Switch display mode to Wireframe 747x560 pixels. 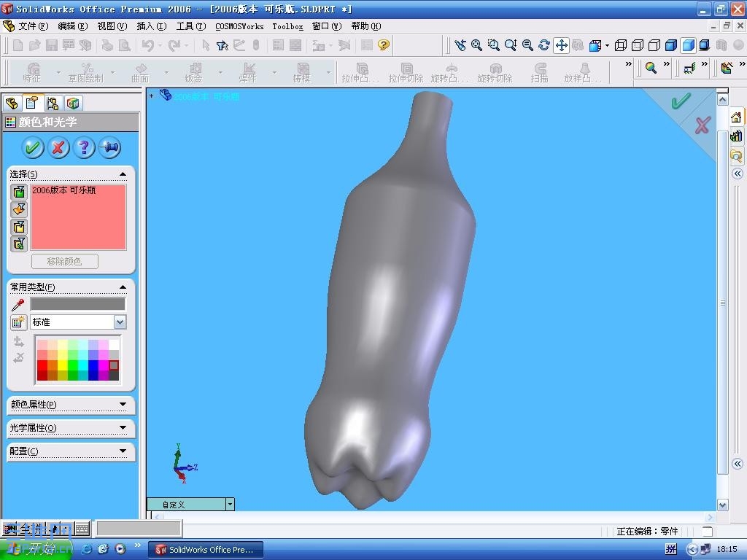click(620, 45)
